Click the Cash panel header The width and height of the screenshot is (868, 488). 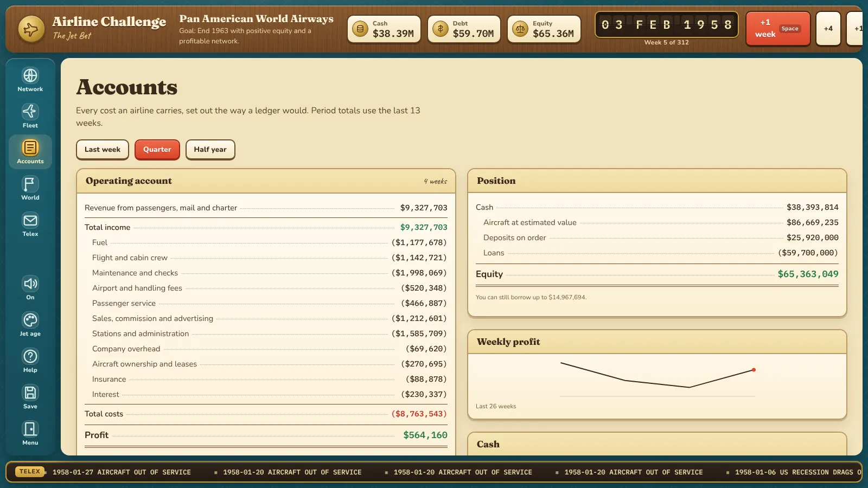[657, 444]
